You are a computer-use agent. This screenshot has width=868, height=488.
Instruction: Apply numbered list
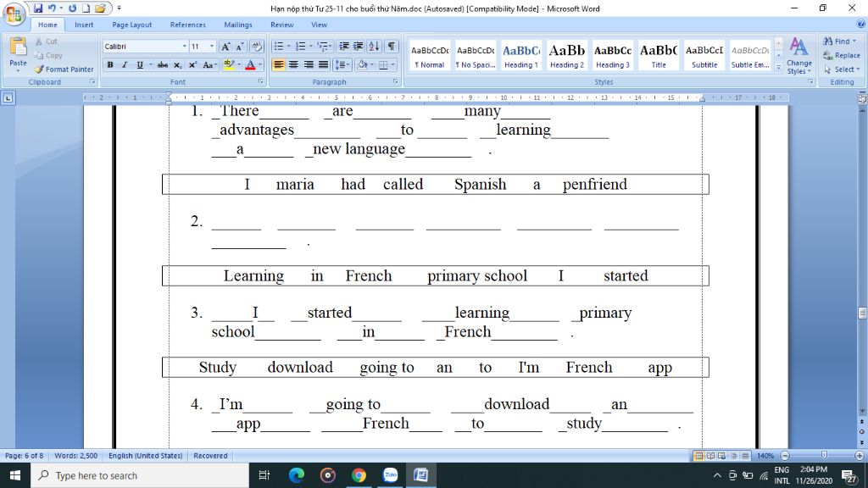(300, 47)
